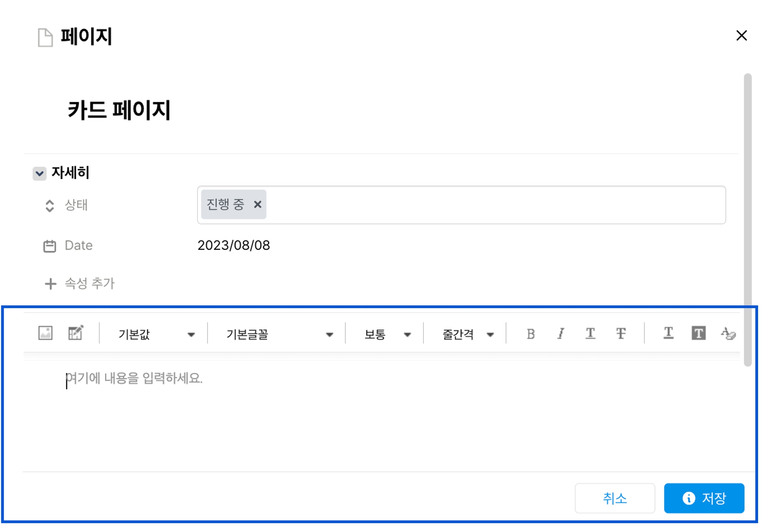Toggle underline text formatting
778x532 pixels.
coord(590,334)
